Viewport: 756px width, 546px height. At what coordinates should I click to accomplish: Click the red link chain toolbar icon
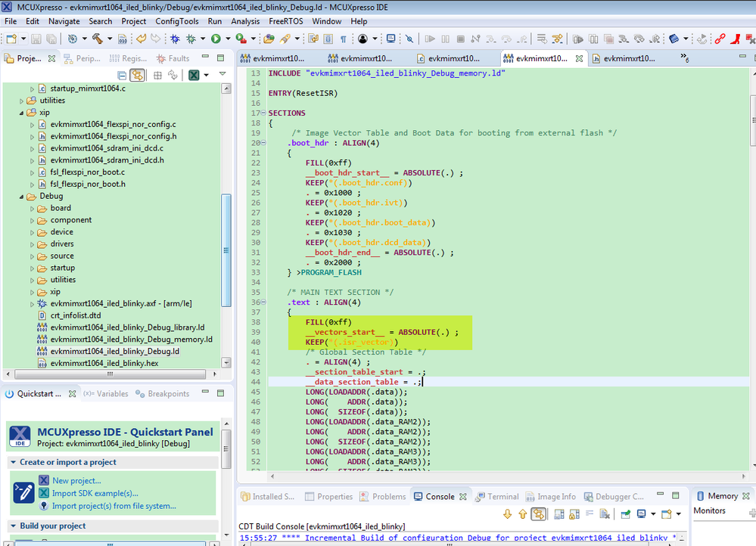click(720, 39)
